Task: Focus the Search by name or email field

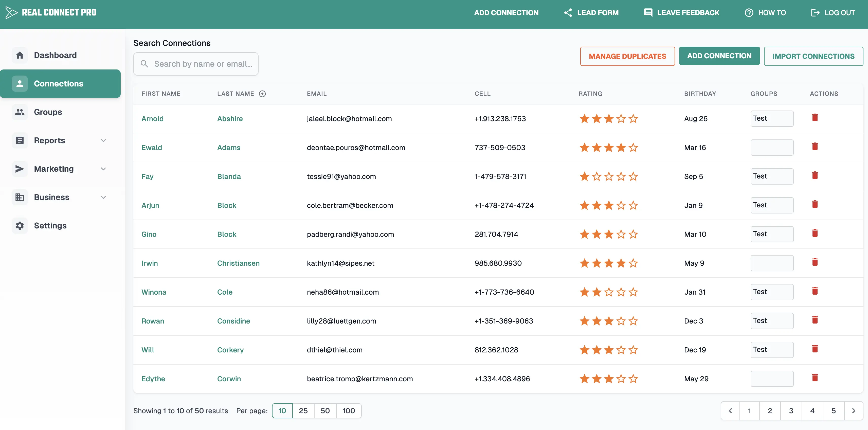Action: (202, 64)
